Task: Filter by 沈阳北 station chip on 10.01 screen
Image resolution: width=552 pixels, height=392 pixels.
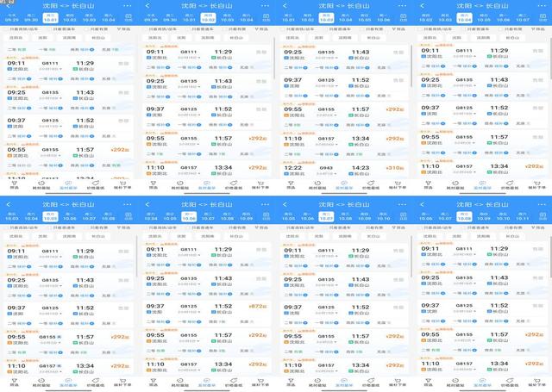Action: 16,38
